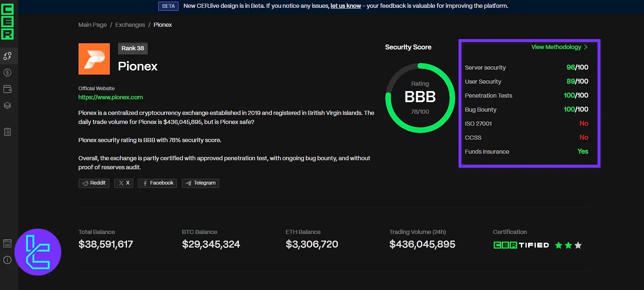Open the Facebook social button

(158, 183)
